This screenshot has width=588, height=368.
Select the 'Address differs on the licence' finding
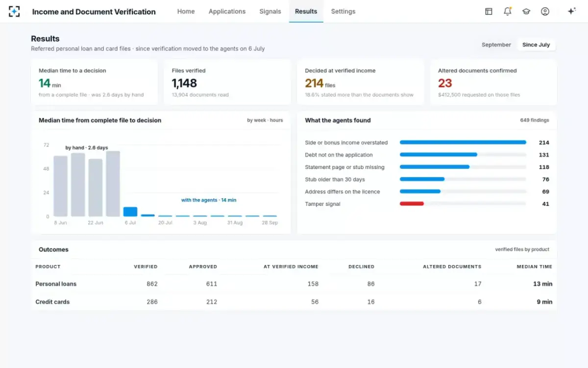click(x=427, y=192)
